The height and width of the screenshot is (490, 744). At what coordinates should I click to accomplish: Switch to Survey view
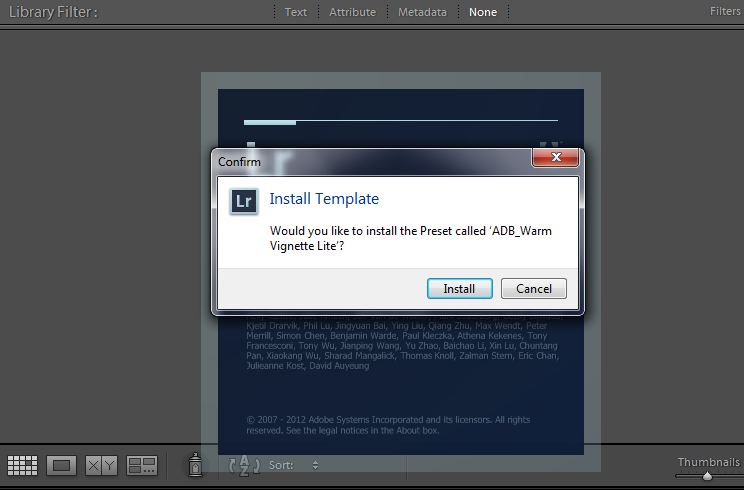(142, 465)
